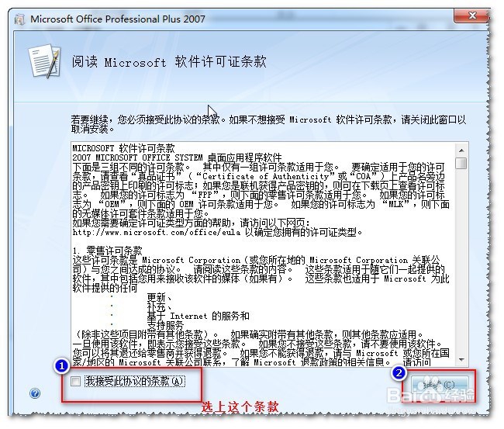The height and width of the screenshot is (429, 504).
Task: Check the 我接受此协议的条款 checkbox
Action: click(76, 382)
